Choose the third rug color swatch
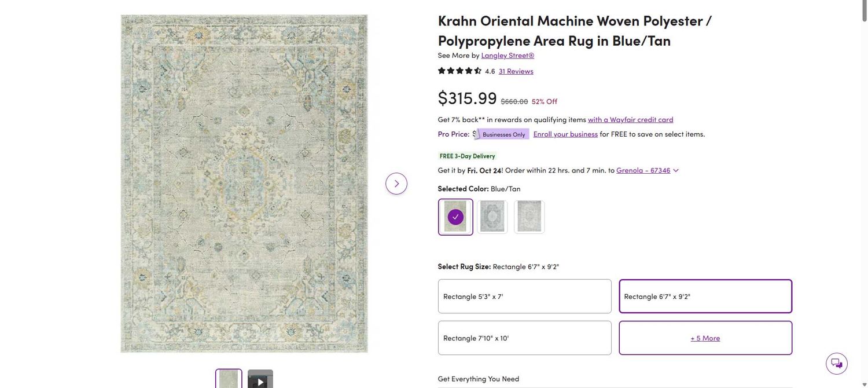The width and height of the screenshot is (868, 388). tap(529, 217)
